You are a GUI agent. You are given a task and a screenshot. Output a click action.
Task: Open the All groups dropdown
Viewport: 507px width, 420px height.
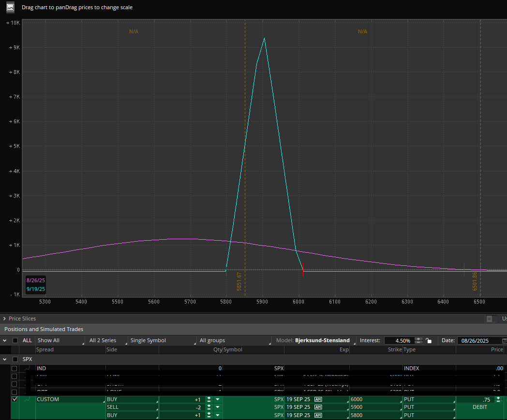(235, 341)
